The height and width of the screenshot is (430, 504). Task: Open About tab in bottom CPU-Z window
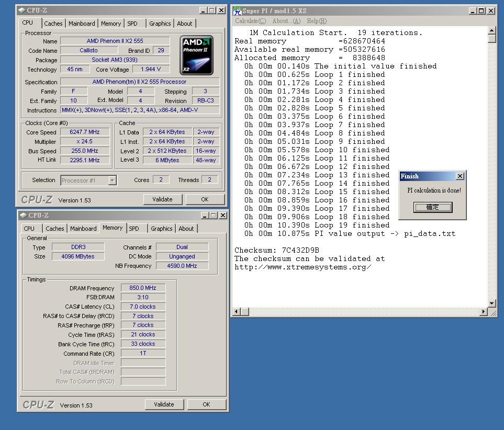[186, 229]
